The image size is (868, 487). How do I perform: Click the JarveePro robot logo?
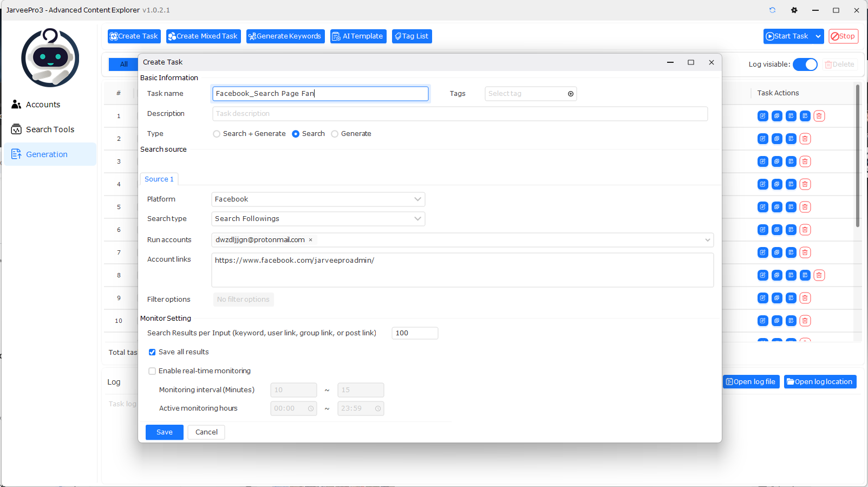(x=50, y=57)
